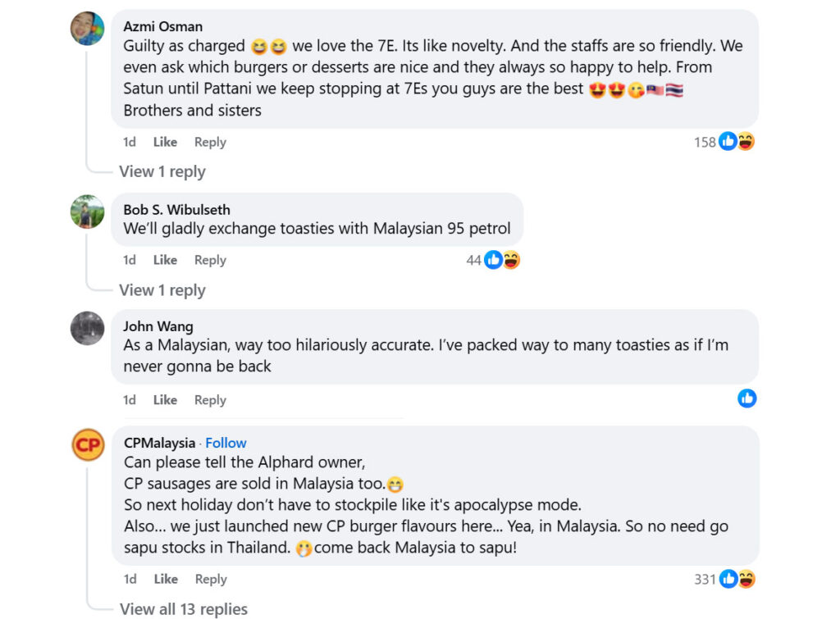Like the CPMalaysia comment
Screen dimensions: 840x619
pos(165,579)
